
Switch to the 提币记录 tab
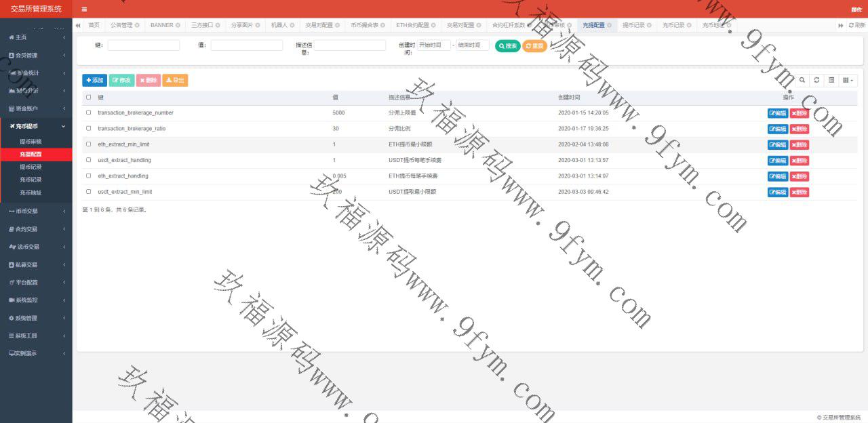click(x=633, y=25)
